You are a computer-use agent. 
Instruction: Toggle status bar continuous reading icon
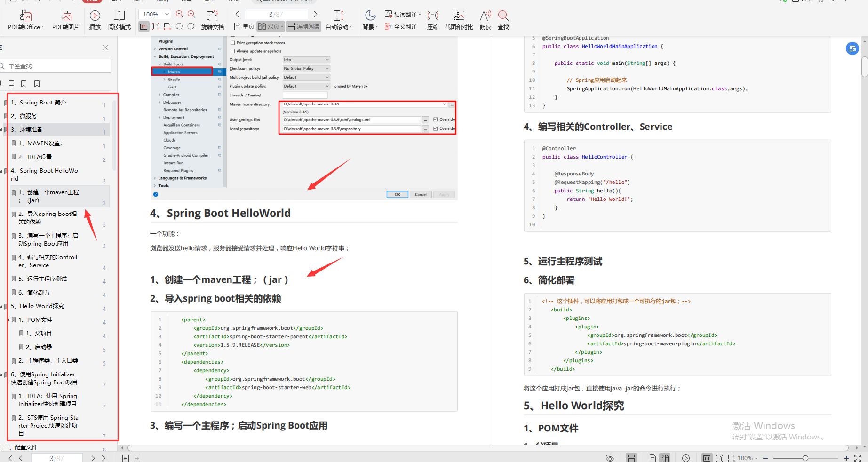(x=631, y=458)
